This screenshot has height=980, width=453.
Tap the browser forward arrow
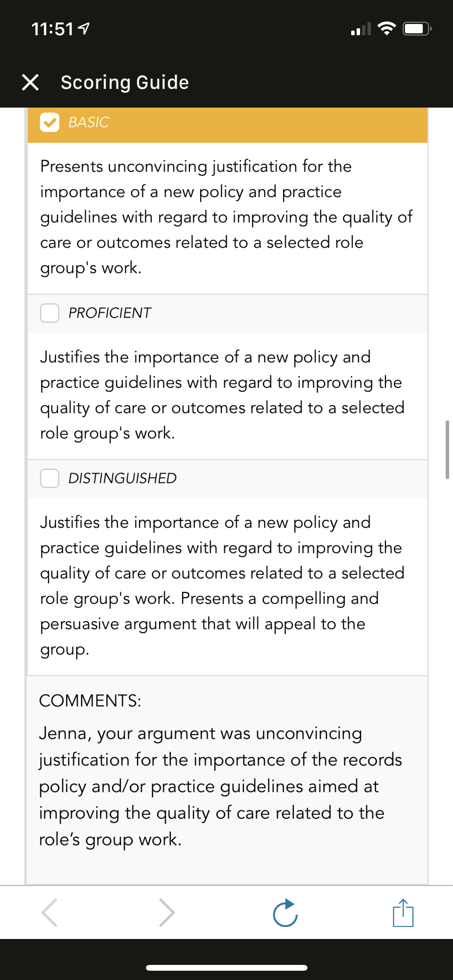click(x=167, y=912)
